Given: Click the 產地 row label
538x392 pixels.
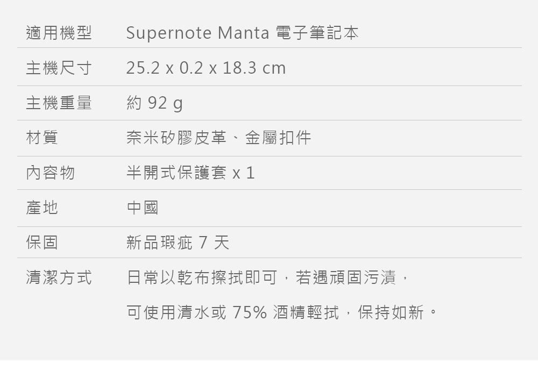Looking at the screenshot, I should 42,208.
